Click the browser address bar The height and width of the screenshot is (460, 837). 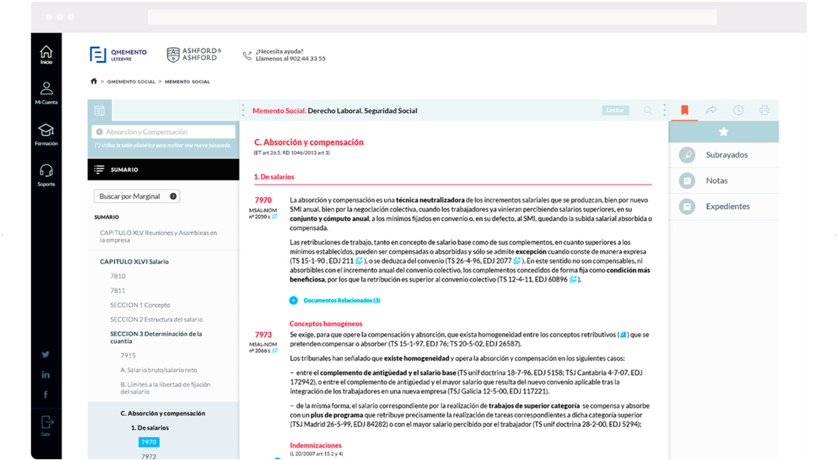pos(432,17)
